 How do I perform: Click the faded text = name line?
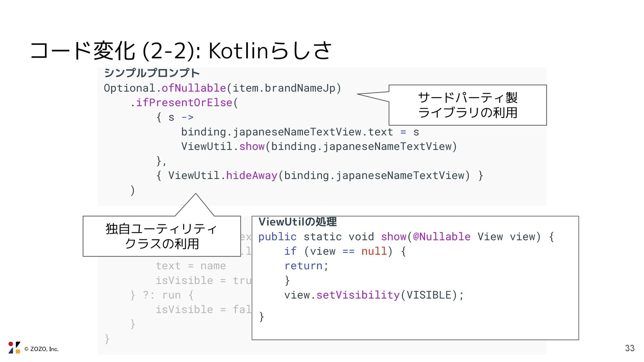[x=191, y=266]
